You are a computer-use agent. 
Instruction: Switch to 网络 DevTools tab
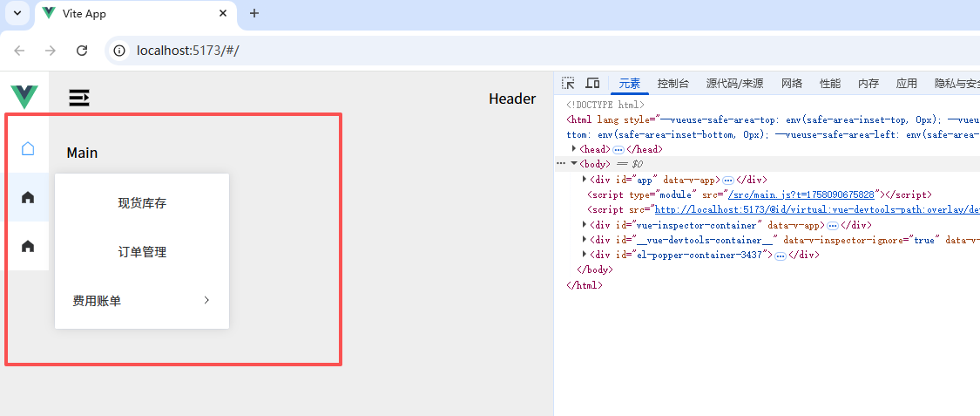(791, 83)
